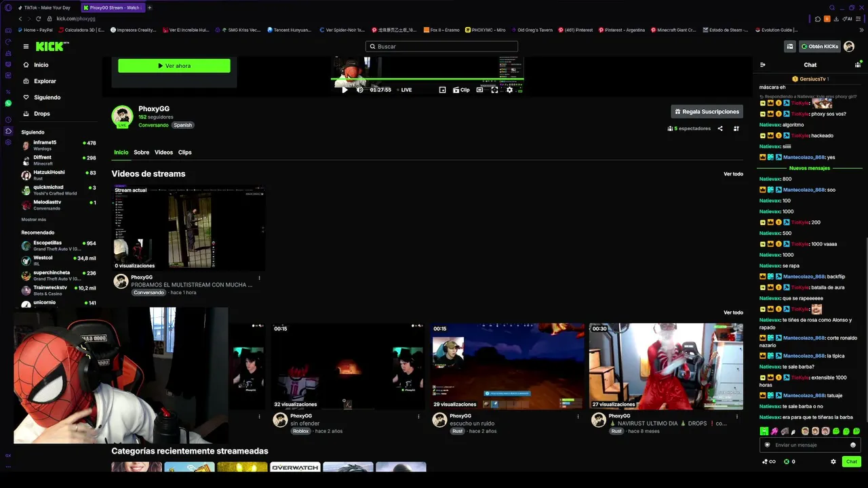The image size is (868, 488).
Task: Insert the pink quick emote in chat
Action: (x=774, y=431)
